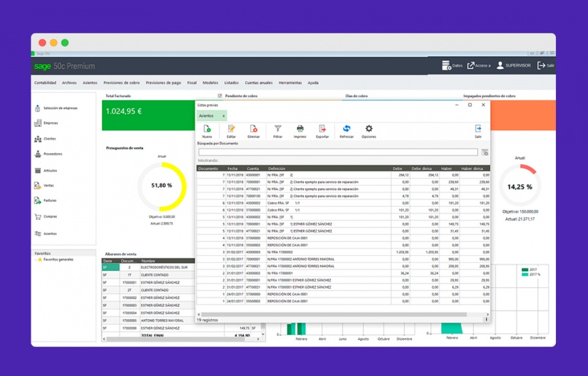Click the Editar pencil icon

click(231, 129)
